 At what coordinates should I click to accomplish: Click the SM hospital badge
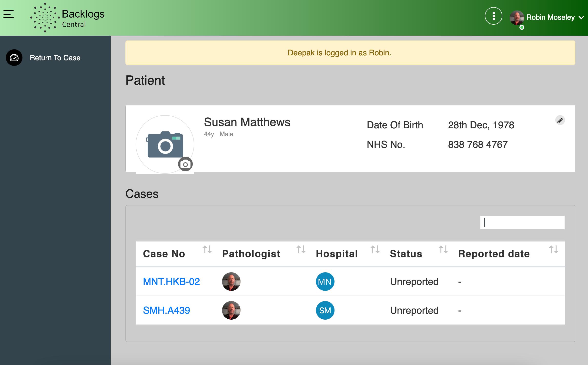(325, 310)
